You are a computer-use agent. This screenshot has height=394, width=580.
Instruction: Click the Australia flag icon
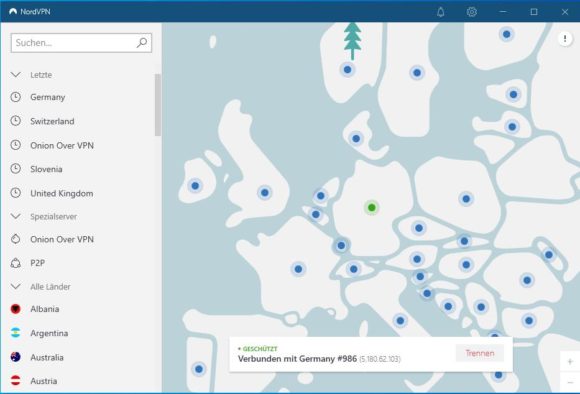16,357
